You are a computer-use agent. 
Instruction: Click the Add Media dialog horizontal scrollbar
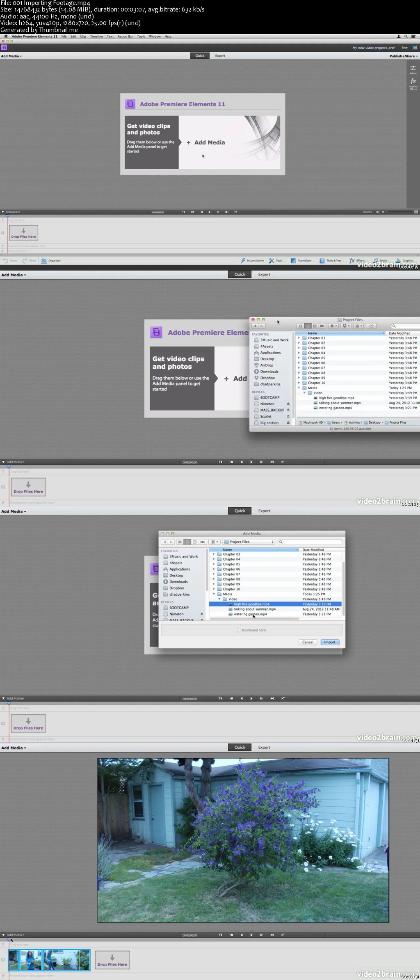pos(254,618)
